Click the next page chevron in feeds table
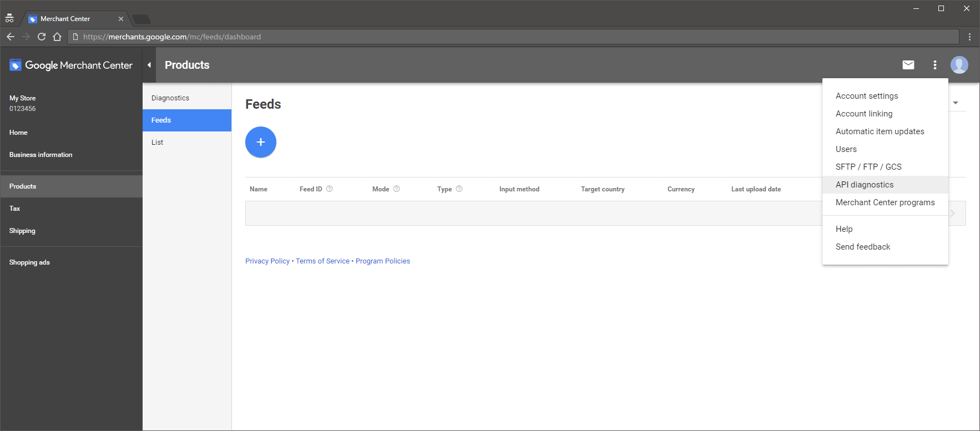Screen dimensions: 980x431 pos(953,214)
